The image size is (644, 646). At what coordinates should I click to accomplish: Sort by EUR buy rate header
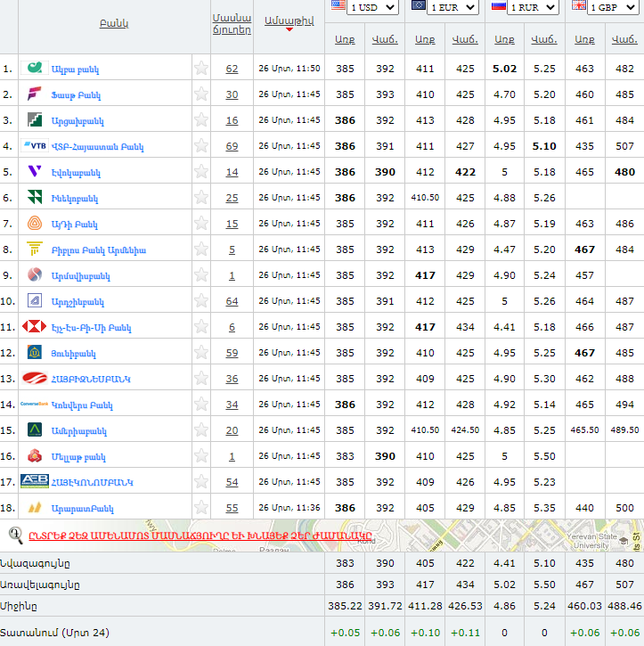coord(425,39)
